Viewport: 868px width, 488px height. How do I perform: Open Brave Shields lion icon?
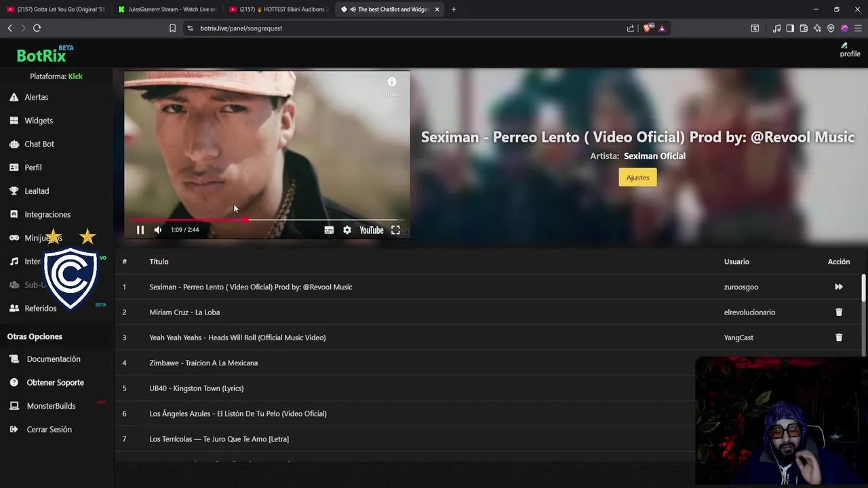pyautogui.click(x=648, y=28)
